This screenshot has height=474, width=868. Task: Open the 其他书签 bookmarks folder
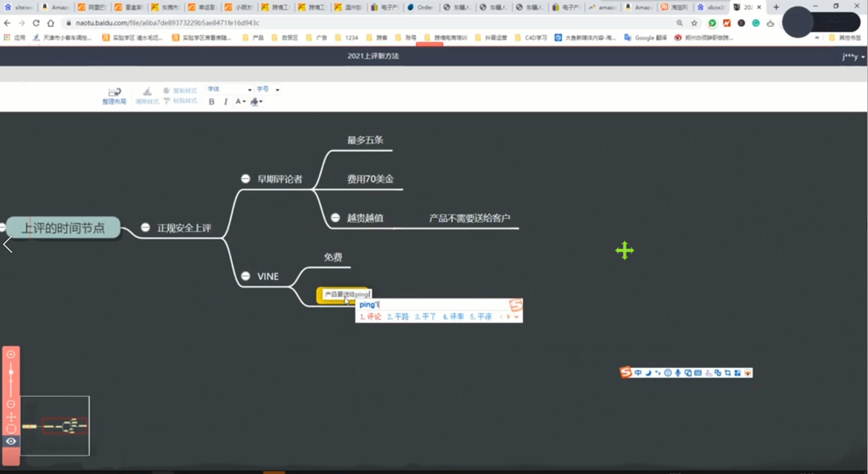(x=846, y=38)
